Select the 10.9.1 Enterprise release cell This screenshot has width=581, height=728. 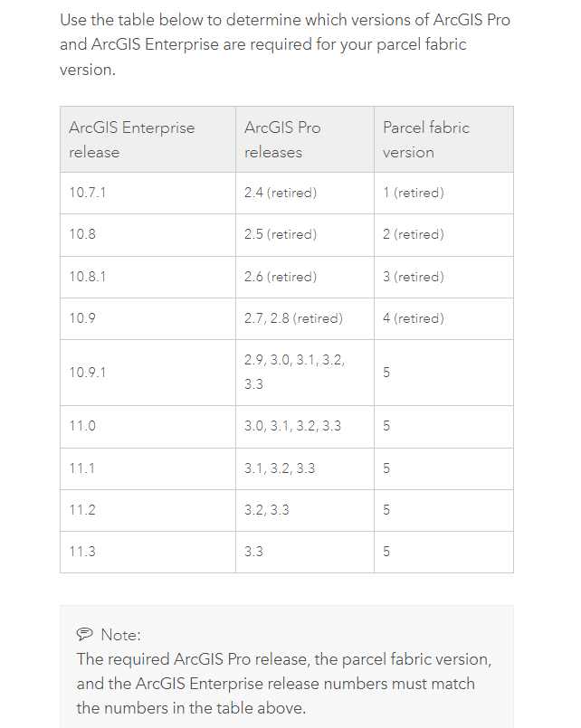click(x=88, y=372)
